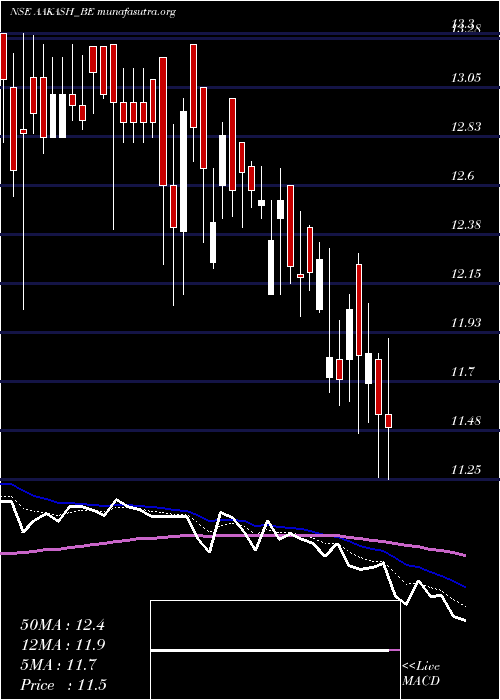Select the 12.38 price axis label
The image size is (500, 700).
point(467,226)
